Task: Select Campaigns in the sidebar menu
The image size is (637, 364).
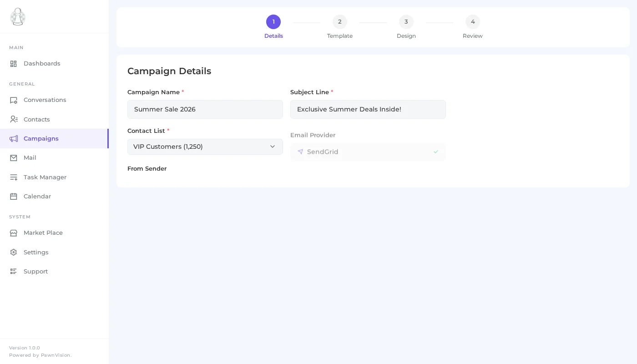Action: coord(41,138)
